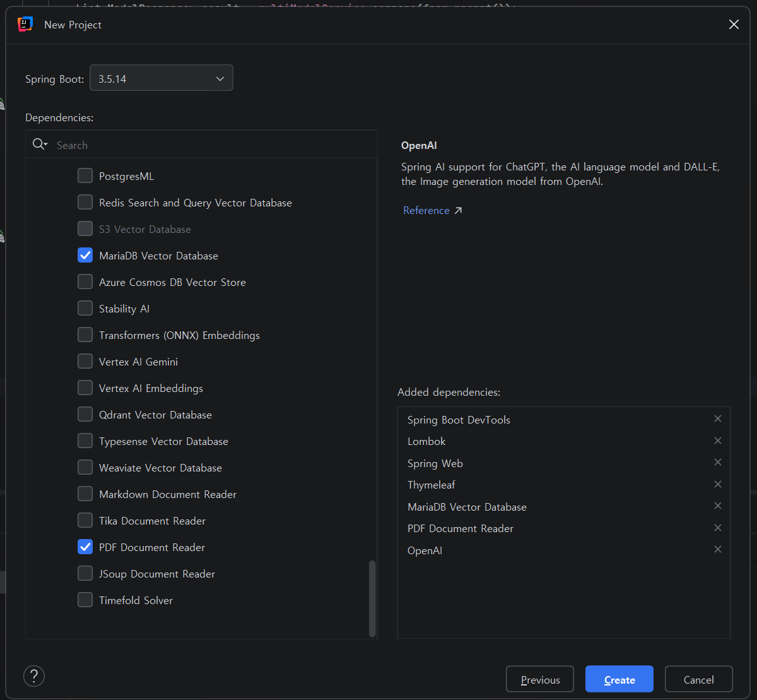Remove PDF Document Reader from added list
757x700 pixels.
point(717,528)
